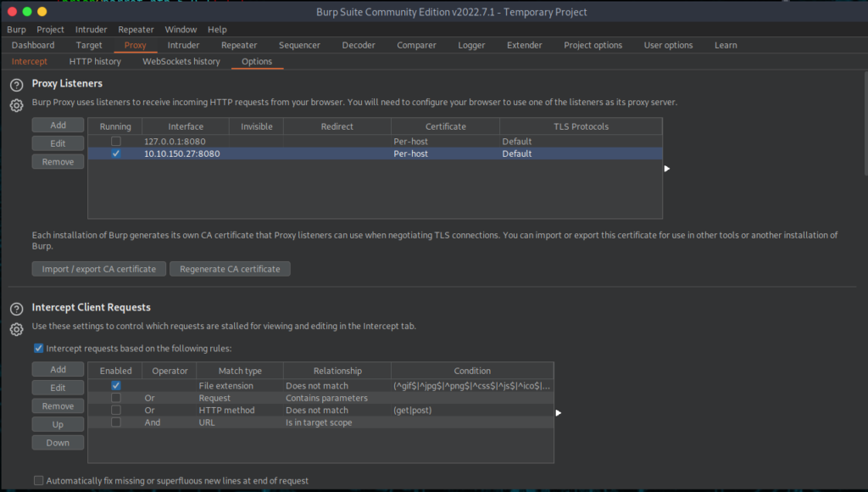Open the Repeater menu in menu bar
The width and height of the screenshot is (868, 492).
pos(136,30)
